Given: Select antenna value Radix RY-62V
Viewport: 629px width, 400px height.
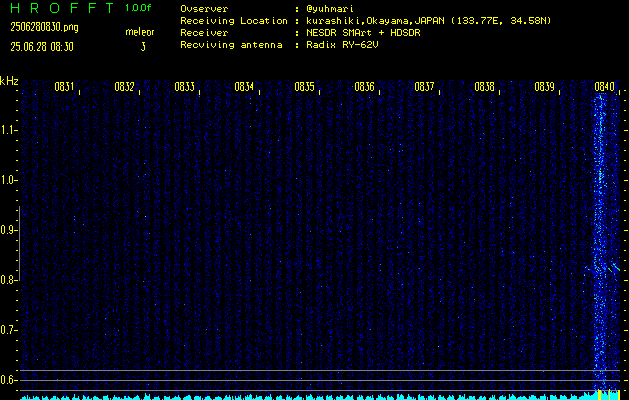Looking at the screenshot, I should 342,45.
